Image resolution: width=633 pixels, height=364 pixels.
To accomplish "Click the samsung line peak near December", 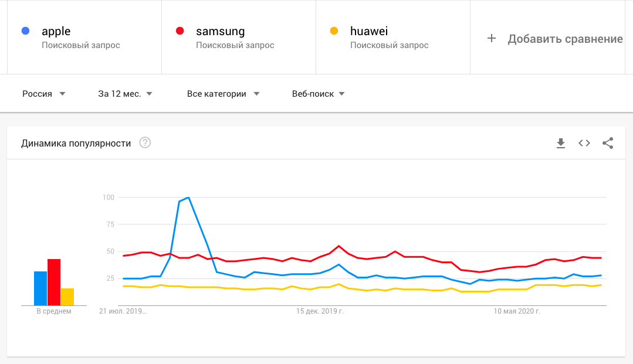I will pos(338,246).
